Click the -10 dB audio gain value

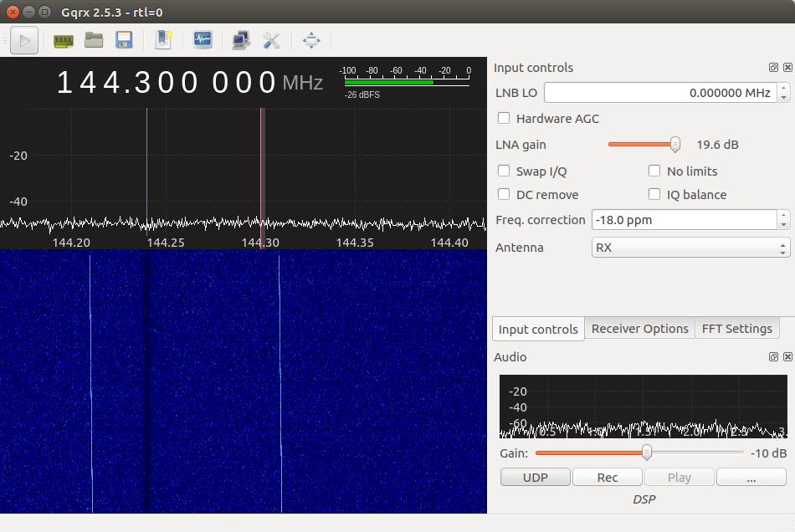768,453
